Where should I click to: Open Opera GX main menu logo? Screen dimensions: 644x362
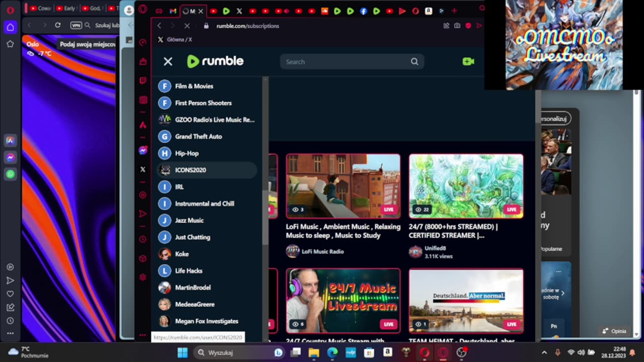point(143,9)
